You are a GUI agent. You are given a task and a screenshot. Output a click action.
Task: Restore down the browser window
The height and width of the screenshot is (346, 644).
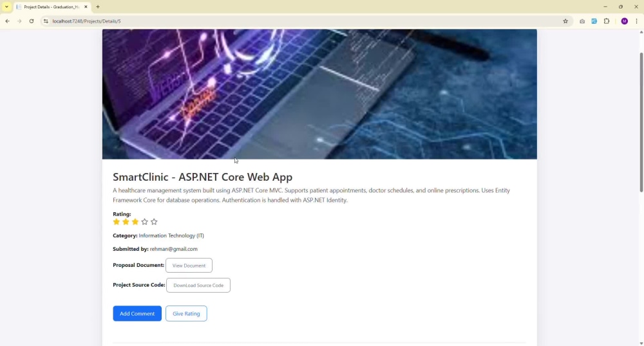click(621, 6)
